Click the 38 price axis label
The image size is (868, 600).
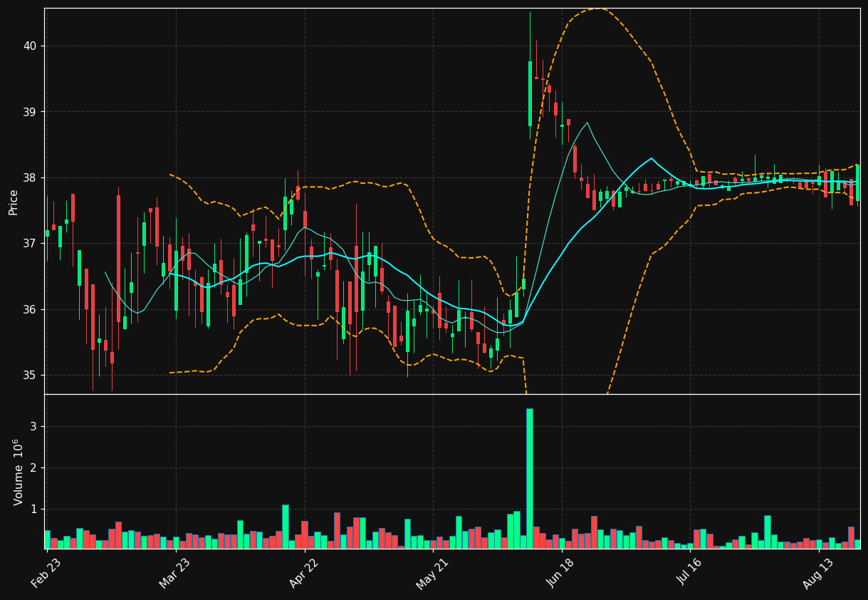tap(30, 178)
